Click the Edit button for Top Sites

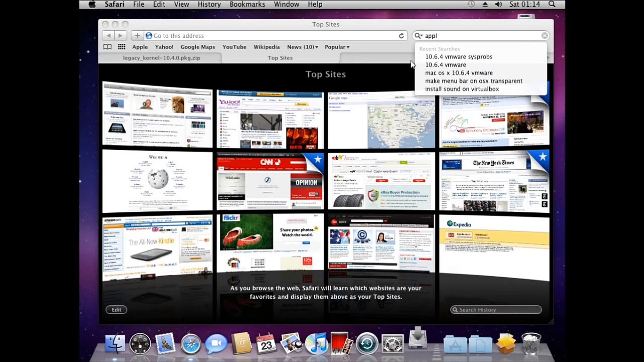coord(116,309)
